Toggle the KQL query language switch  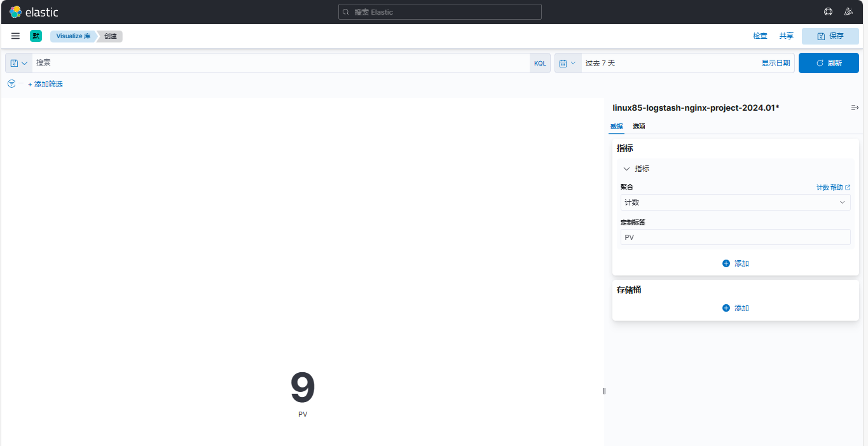click(540, 63)
